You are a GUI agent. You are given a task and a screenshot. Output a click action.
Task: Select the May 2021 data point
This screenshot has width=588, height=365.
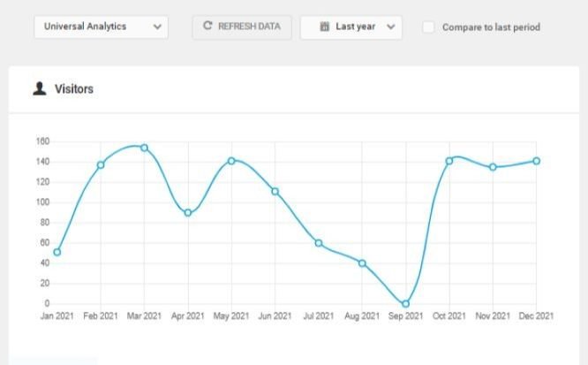pyautogui.click(x=231, y=161)
